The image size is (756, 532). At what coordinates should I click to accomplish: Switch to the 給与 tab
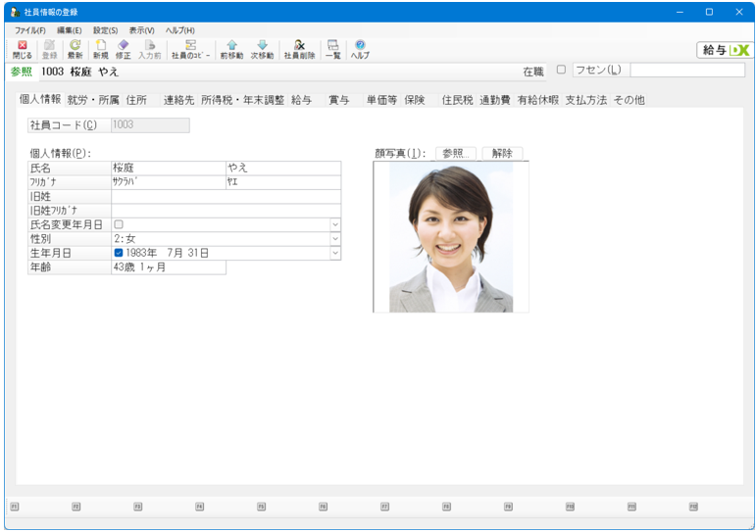tap(302, 100)
